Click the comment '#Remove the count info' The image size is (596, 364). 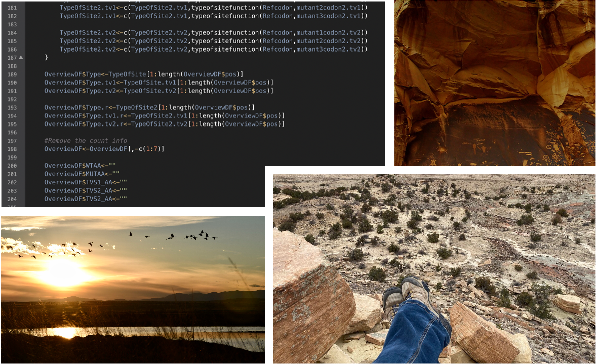click(86, 141)
